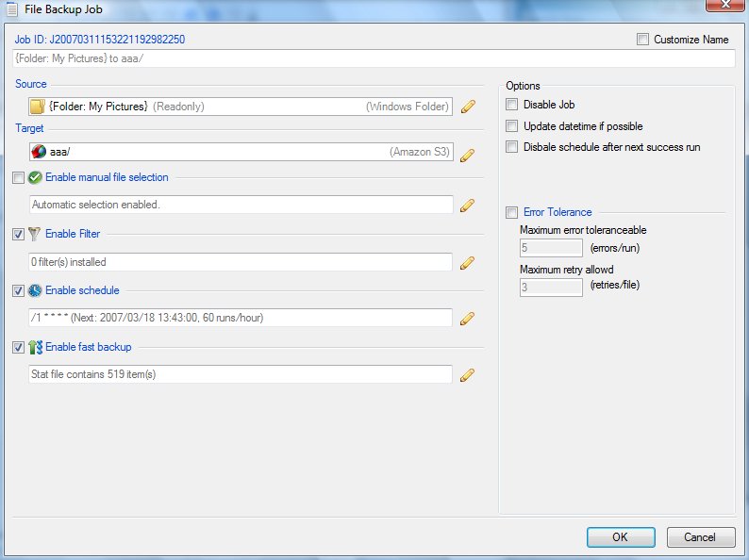
Task: Click the 'Maximum error toleranceable' label
Action: click(x=583, y=230)
